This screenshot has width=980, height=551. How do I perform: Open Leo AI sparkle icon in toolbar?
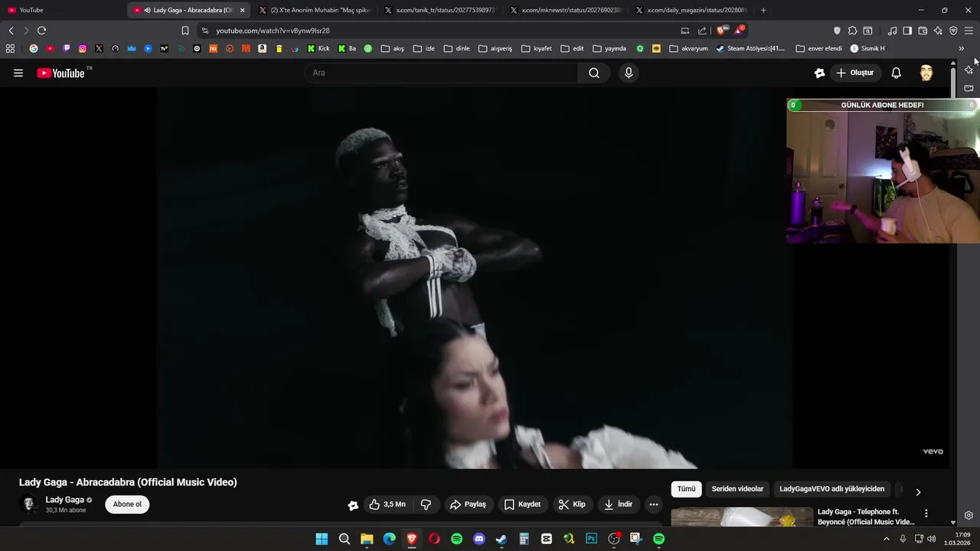tap(938, 31)
